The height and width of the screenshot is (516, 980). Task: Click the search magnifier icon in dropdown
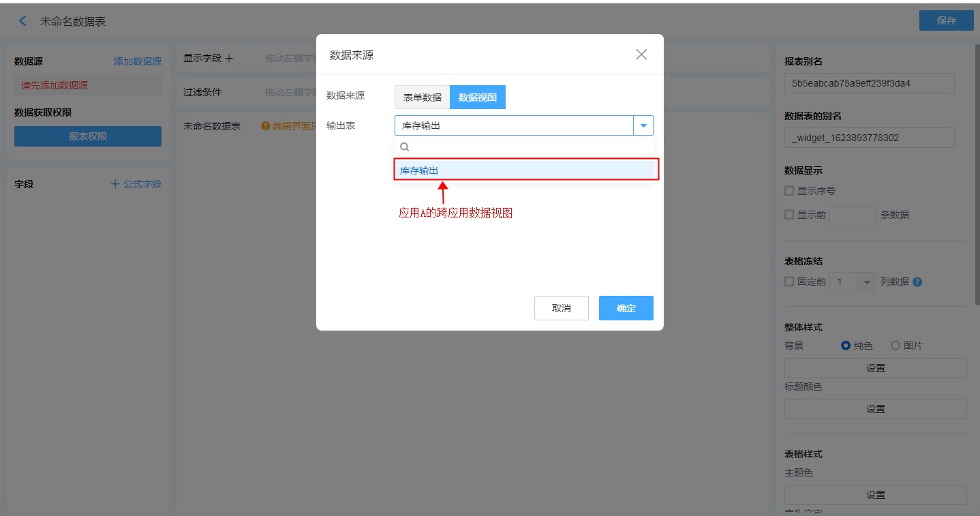404,147
